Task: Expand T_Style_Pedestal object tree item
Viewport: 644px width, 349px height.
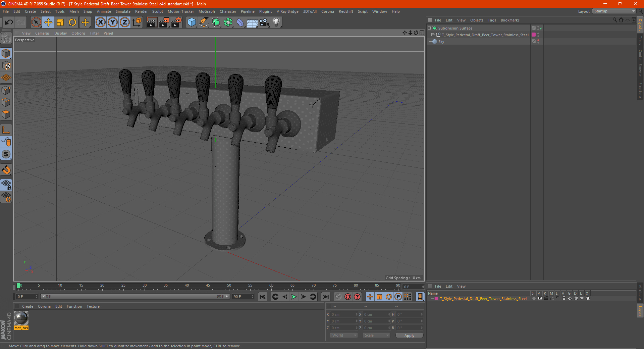Action: click(433, 35)
